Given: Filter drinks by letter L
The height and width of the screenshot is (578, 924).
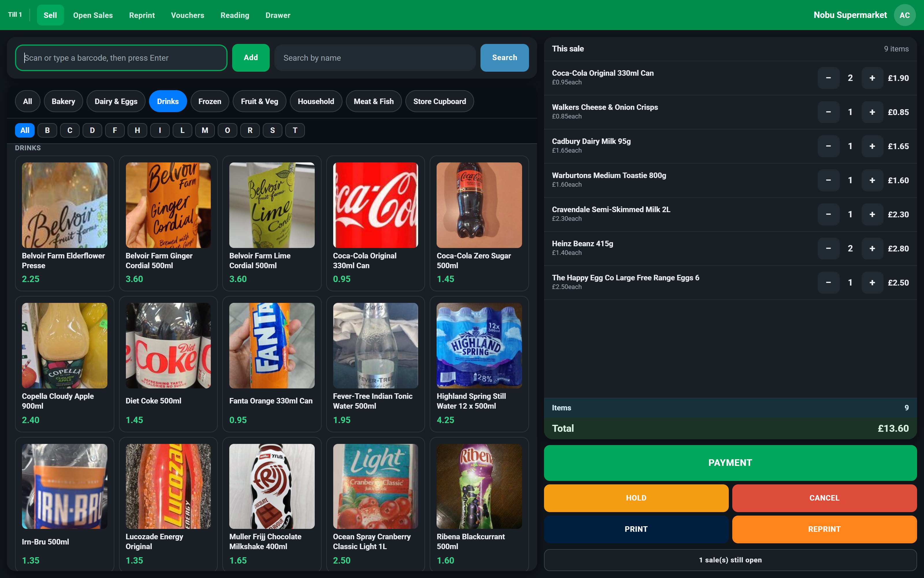Looking at the screenshot, I should (182, 130).
